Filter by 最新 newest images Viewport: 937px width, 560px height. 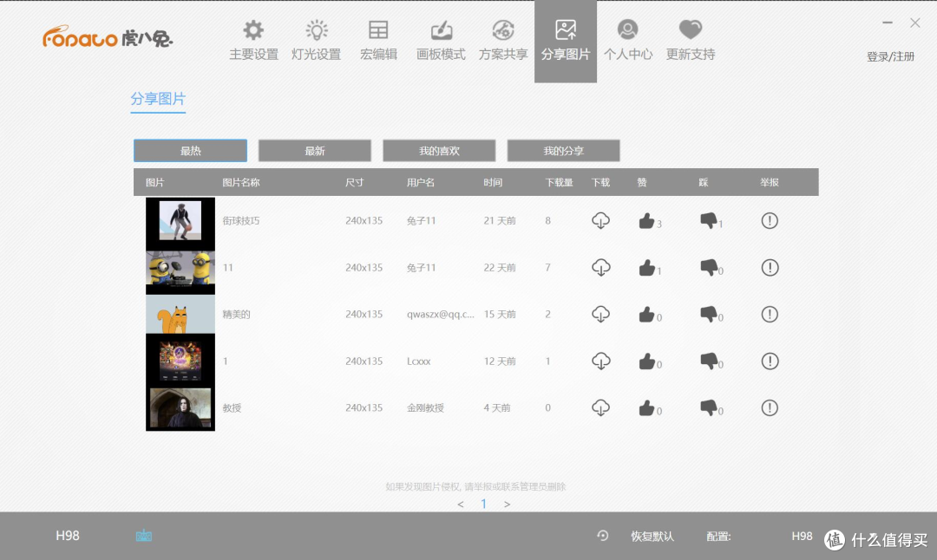pyautogui.click(x=315, y=151)
